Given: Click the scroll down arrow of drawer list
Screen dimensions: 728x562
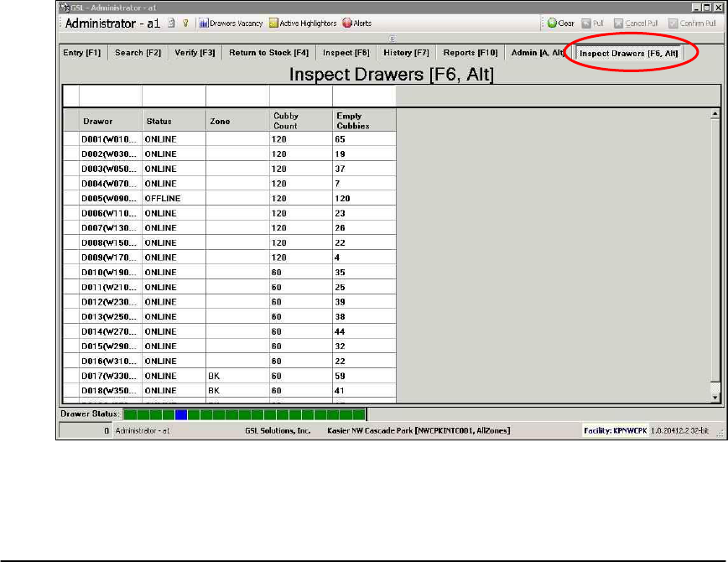Looking at the screenshot, I should [x=715, y=397].
